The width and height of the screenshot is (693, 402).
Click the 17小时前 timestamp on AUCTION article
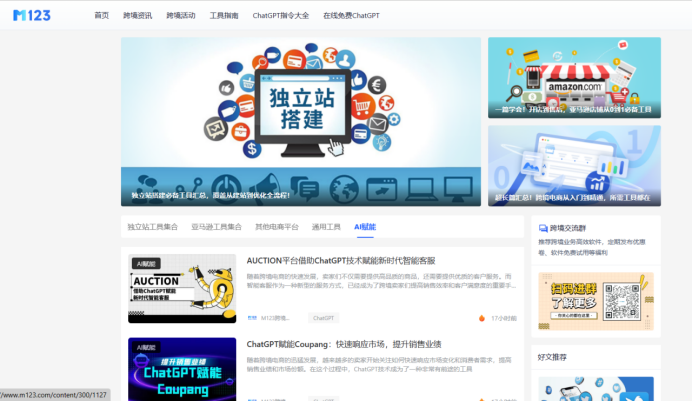point(504,318)
